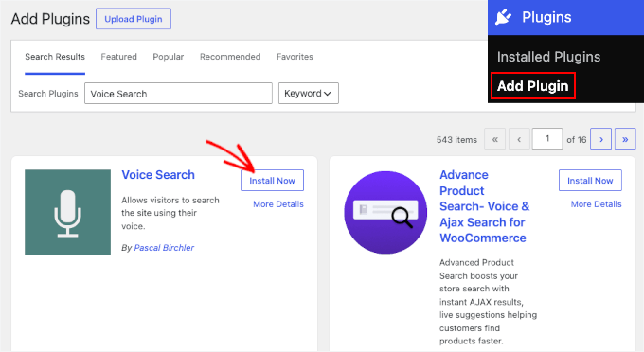Install the Voice Search plugin
The height and width of the screenshot is (352, 644).
(273, 181)
